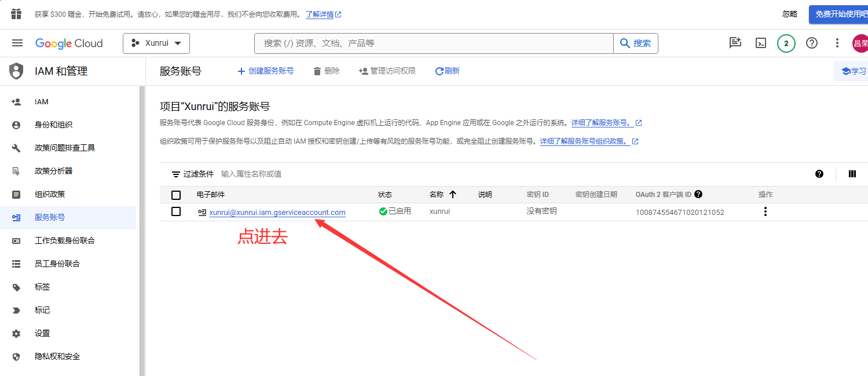The width and height of the screenshot is (868, 376).
Task: Open the Gemini chat assistant icon
Action: point(735,43)
